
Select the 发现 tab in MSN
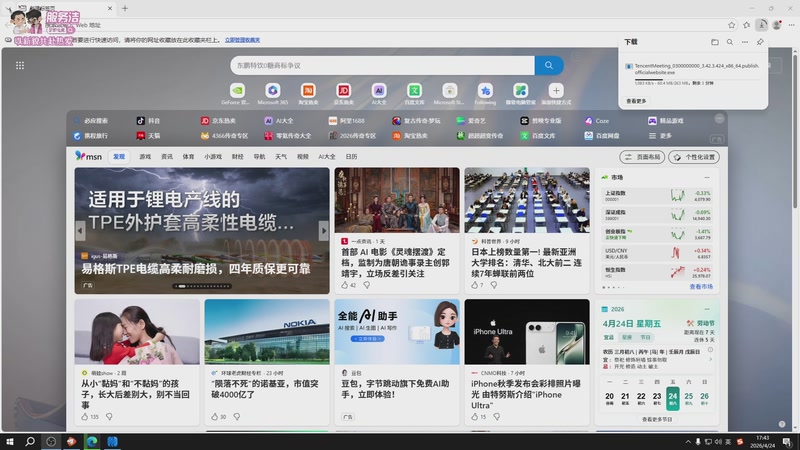(x=119, y=157)
